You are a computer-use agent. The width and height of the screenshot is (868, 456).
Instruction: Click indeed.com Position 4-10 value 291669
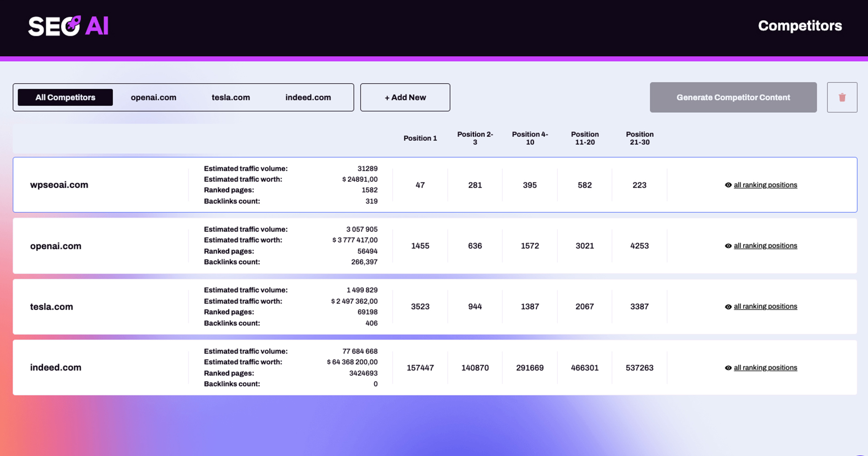pyautogui.click(x=530, y=368)
